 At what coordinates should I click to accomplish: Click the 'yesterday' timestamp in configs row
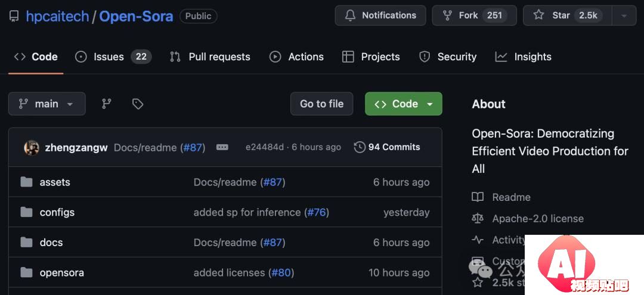coord(407,213)
